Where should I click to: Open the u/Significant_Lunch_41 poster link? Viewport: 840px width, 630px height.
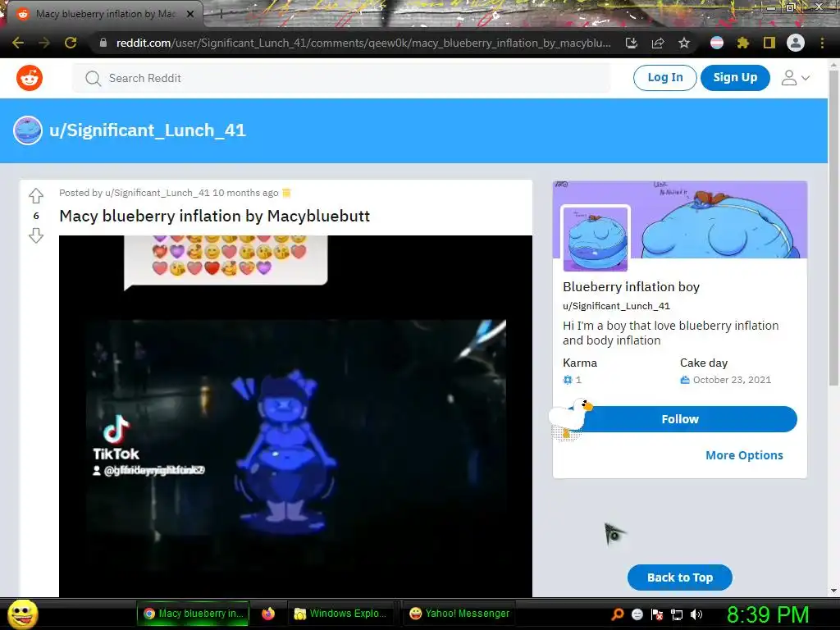tap(157, 193)
